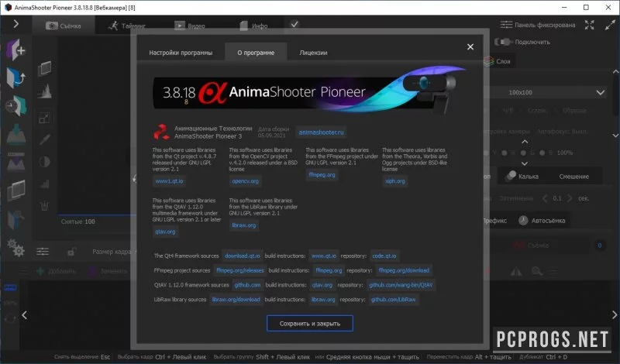The image size is (620, 364).
Task: Go to next frame with right timeline arrow
Action: pyautogui.click(x=615, y=315)
